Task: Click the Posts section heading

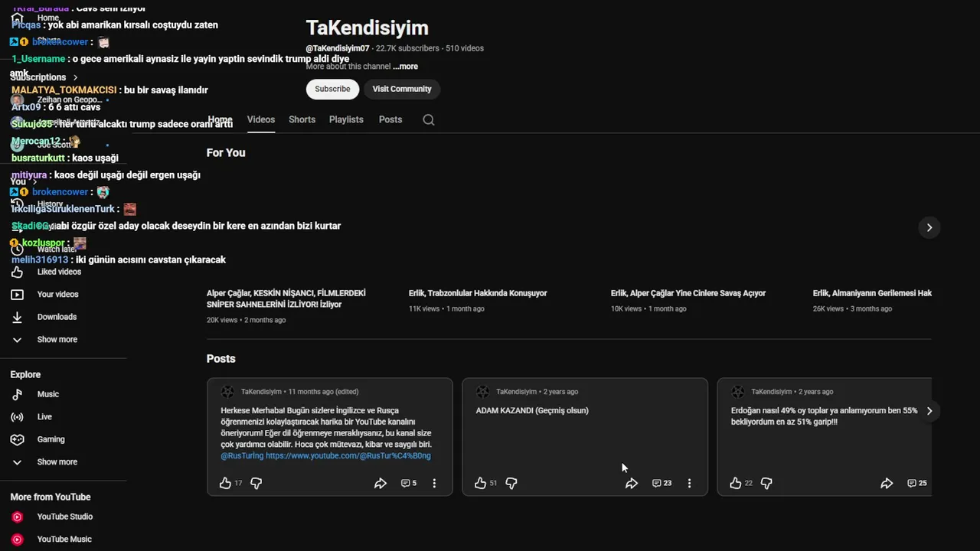Action: coord(220,359)
